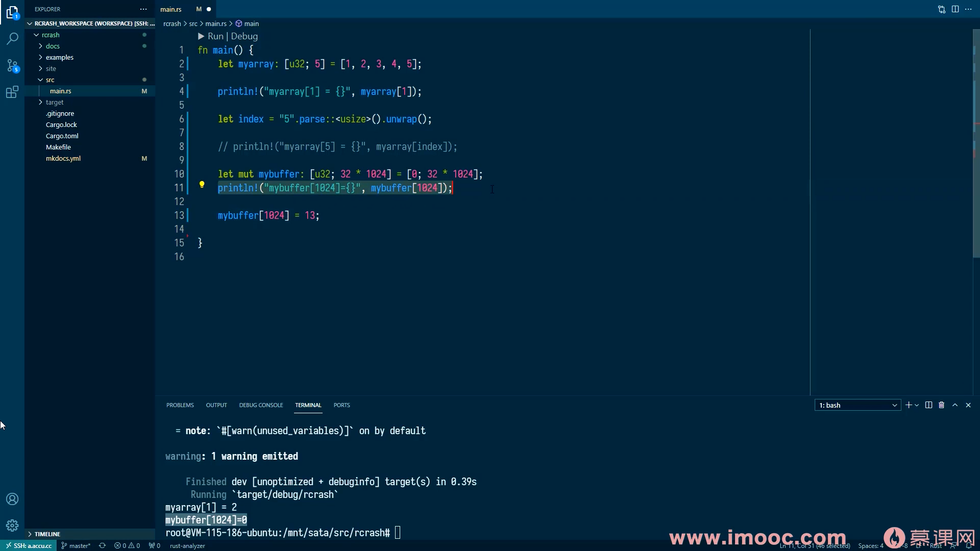Image resolution: width=980 pixels, height=551 pixels.
Task: Select main.rs in the breadcrumb
Action: (216, 23)
